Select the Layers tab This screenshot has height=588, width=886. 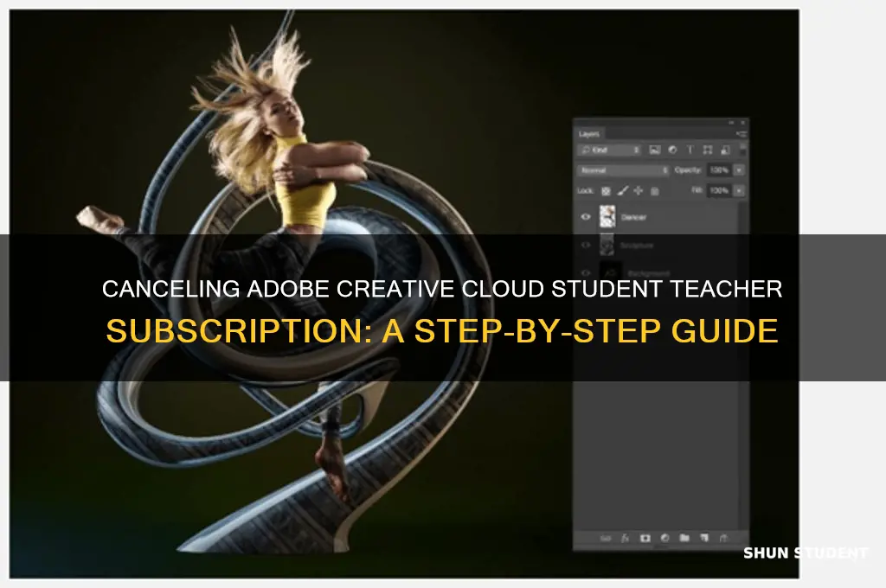[589, 134]
